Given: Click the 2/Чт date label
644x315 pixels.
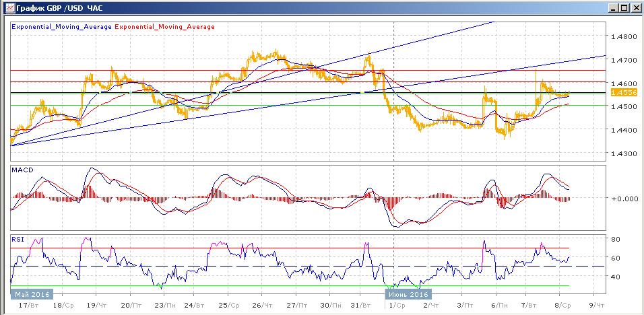Looking at the screenshot, I should 430,306.
